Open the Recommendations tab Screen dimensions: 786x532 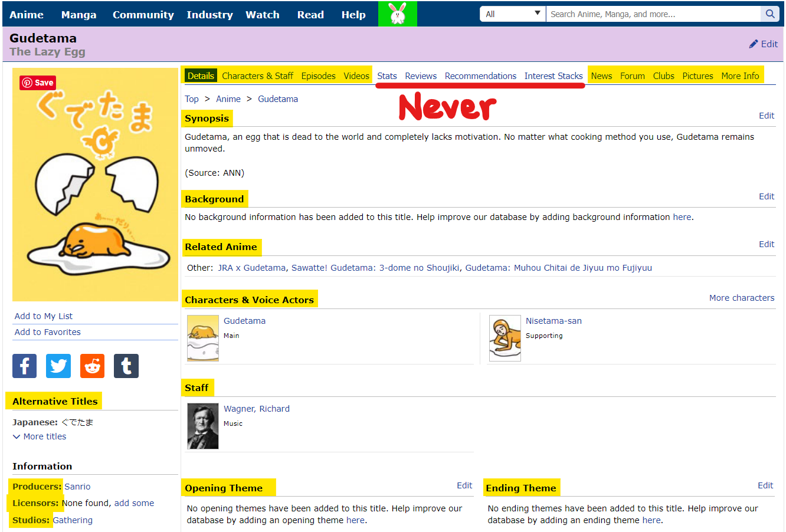pos(480,75)
